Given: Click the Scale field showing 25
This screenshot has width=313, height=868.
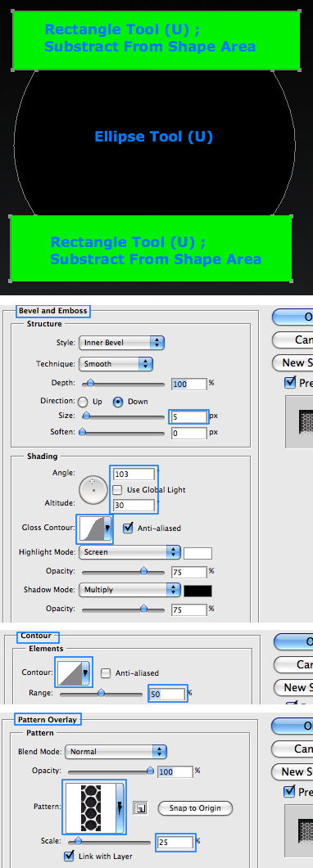Looking at the screenshot, I should coord(175,842).
